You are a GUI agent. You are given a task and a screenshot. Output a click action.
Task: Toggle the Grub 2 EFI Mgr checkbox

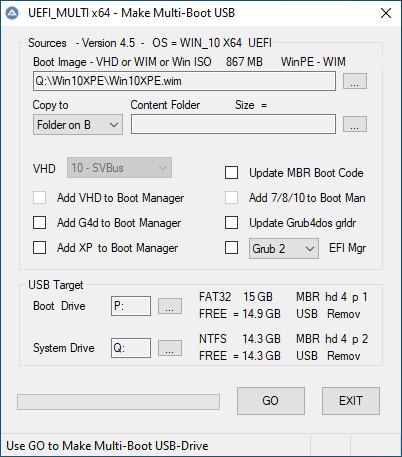(231, 248)
